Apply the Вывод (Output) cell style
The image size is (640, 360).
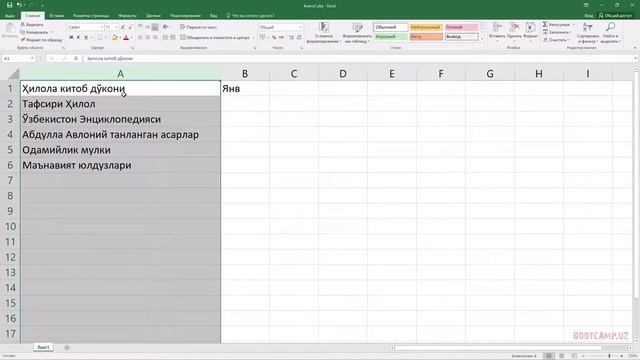point(461,37)
